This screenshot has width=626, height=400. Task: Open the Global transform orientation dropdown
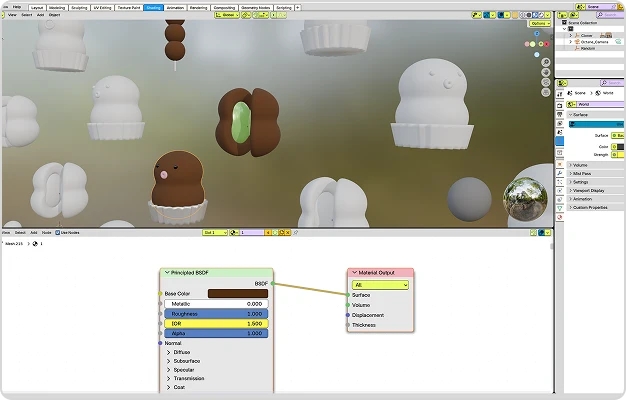227,15
